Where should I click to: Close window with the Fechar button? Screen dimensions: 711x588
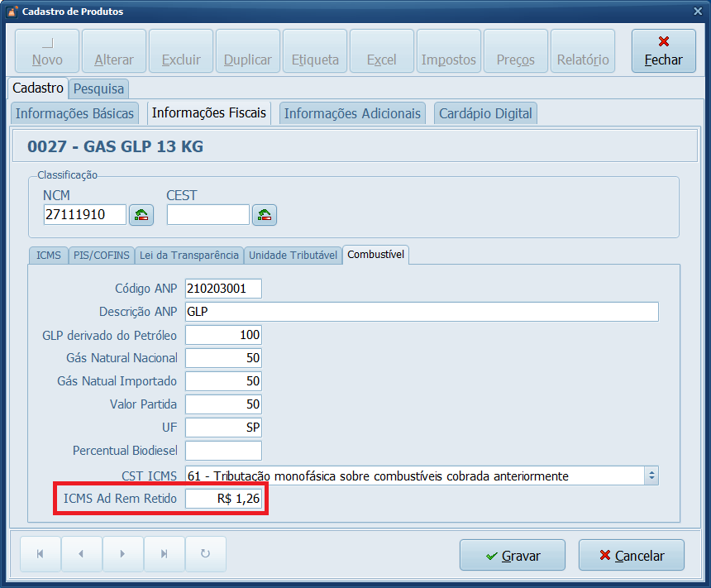(x=663, y=51)
